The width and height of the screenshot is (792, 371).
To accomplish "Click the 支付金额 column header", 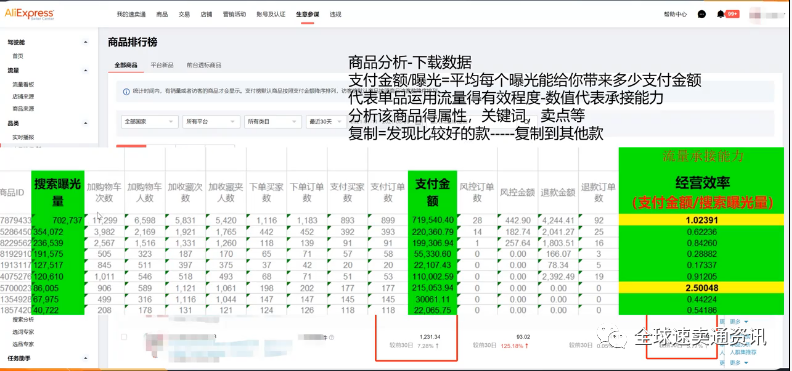I will click(432, 193).
